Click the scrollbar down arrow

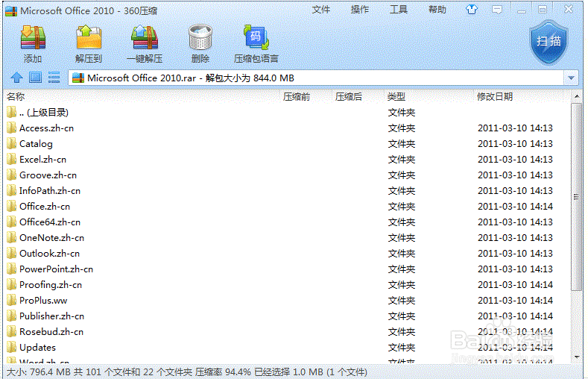577,357
